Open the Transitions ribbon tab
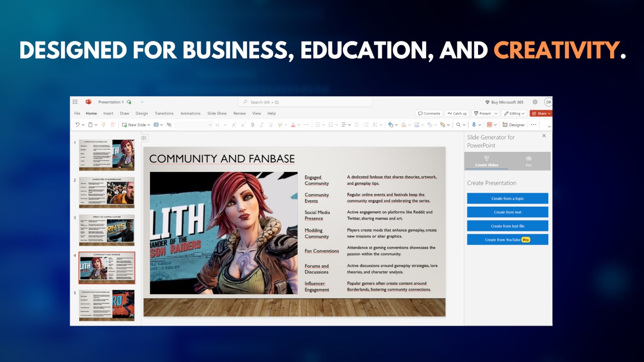Image resolution: width=644 pixels, height=362 pixels. (164, 114)
